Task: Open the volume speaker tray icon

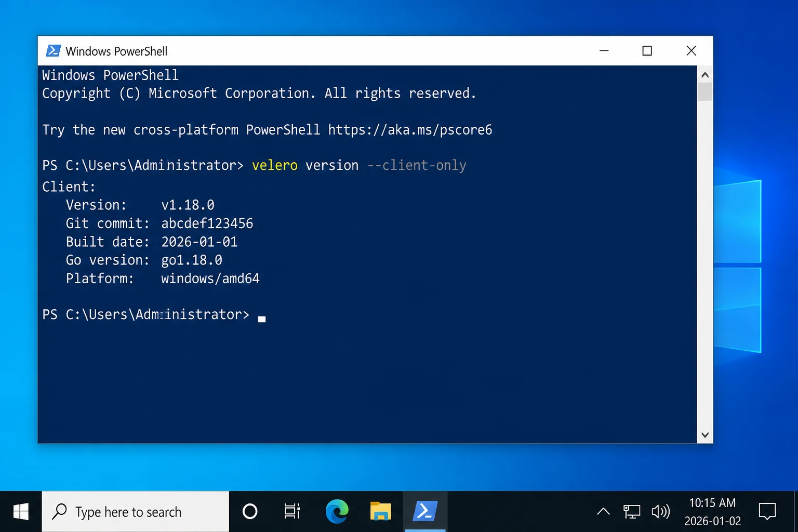Action: [661, 512]
